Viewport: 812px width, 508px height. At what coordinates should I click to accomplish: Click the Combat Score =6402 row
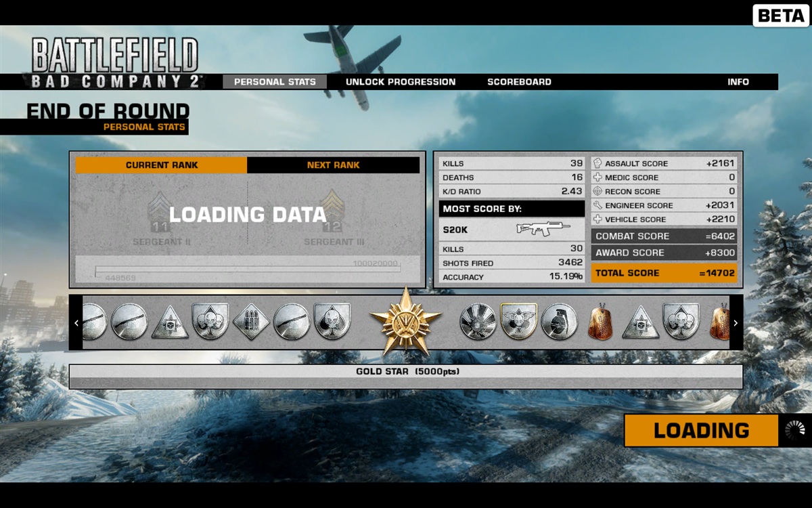(664, 236)
